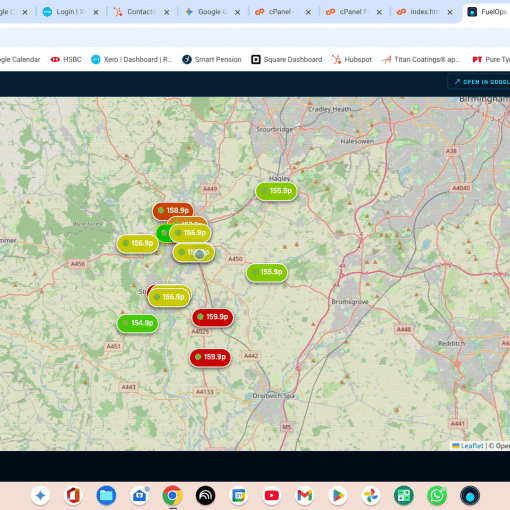
Task: Open the Xero Dashboard bookmark
Action: [132, 60]
